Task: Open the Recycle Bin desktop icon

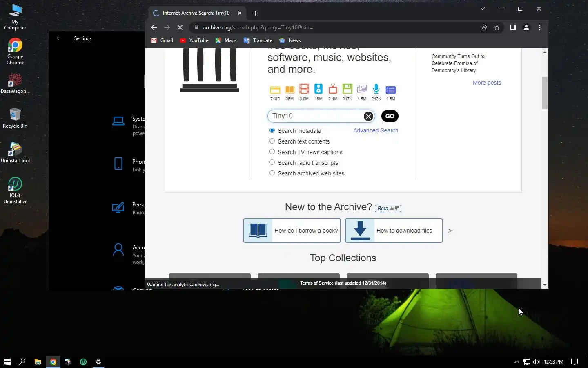Action: click(x=15, y=118)
